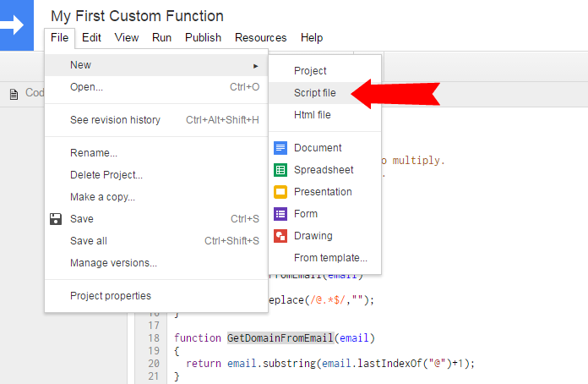Image resolution: width=588 pixels, height=384 pixels.
Task: Click the blue arrow logo icon
Action: (14, 25)
